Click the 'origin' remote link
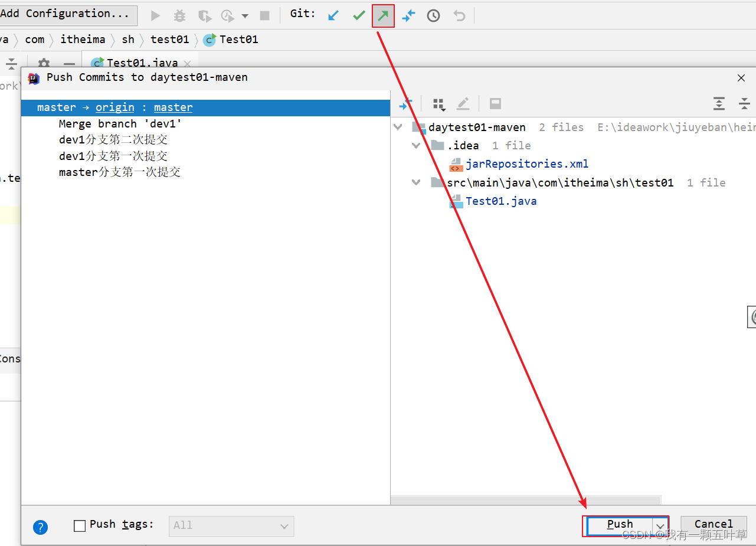756x546 pixels. 115,107
